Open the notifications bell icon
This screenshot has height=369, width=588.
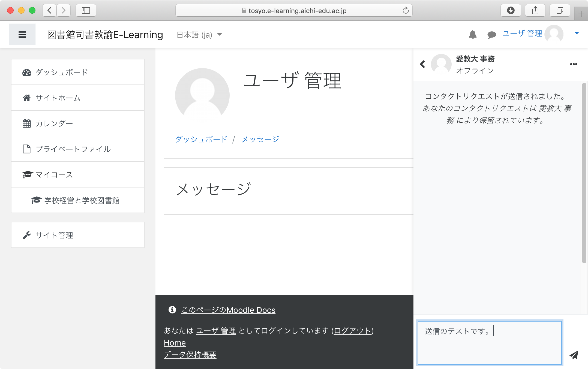[x=473, y=35]
